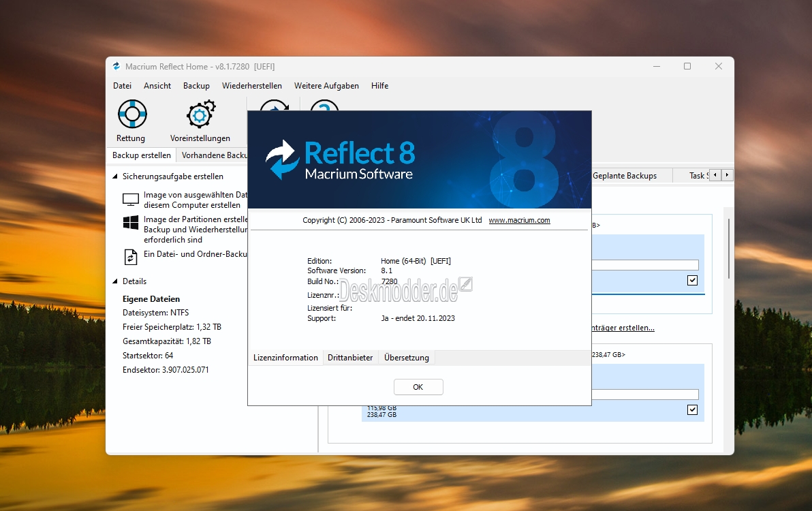The image size is (812, 511).
Task: Select the Lizenzinformation tab
Action: click(x=285, y=358)
